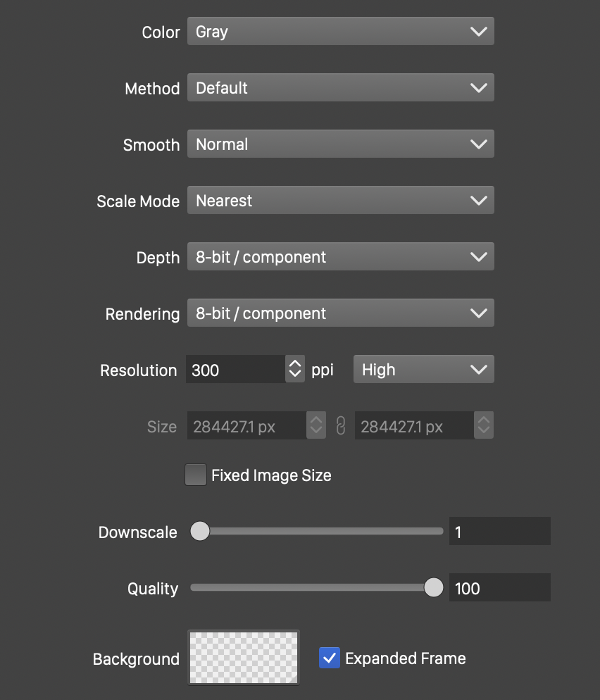The image size is (600, 700).
Task: Click the Resolution stepper arrows
Action: point(295,369)
